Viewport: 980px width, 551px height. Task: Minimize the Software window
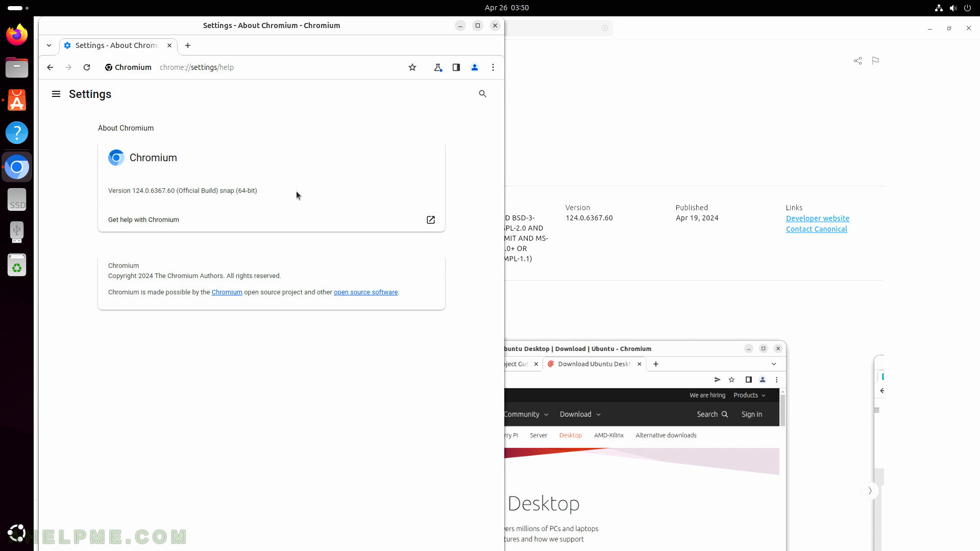930,29
